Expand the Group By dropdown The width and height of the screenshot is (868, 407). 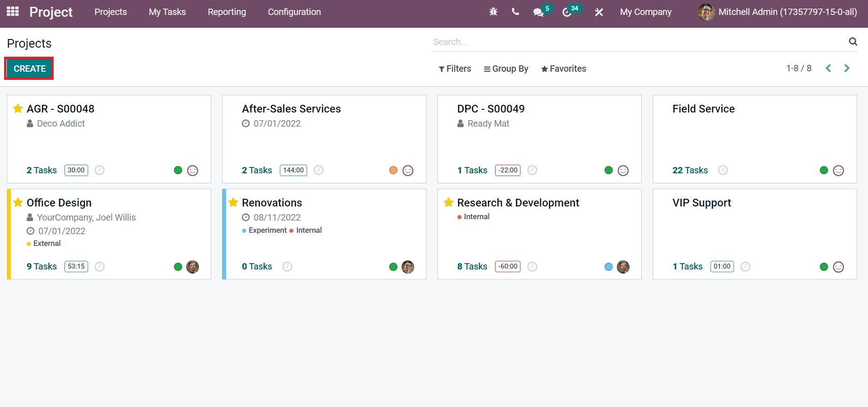pyautogui.click(x=506, y=69)
